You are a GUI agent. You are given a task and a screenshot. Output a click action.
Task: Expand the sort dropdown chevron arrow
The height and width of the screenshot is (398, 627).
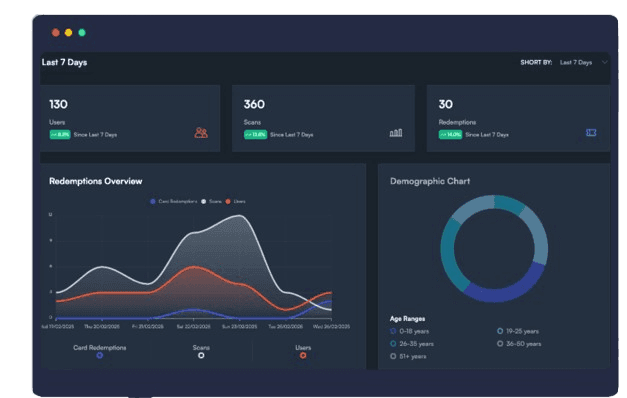605,62
